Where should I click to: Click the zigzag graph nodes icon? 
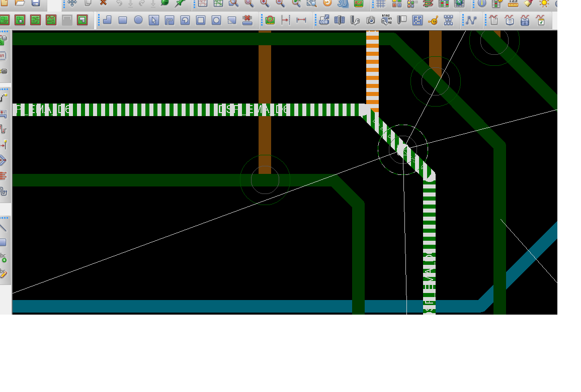[x=471, y=20]
